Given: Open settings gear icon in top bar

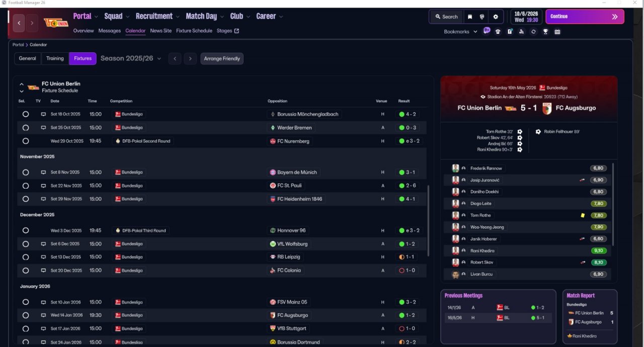Looking at the screenshot, I should point(496,17).
